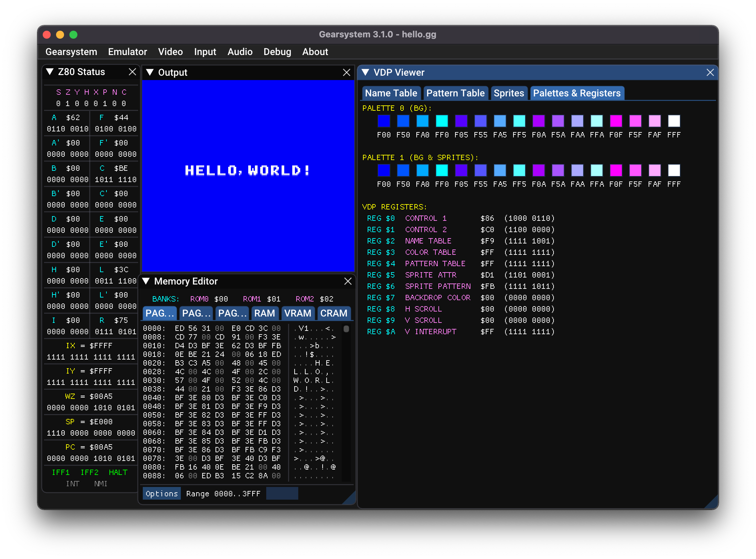Close the VDP Viewer window
Image resolution: width=756 pixels, height=559 pixels.
point(710,72)
